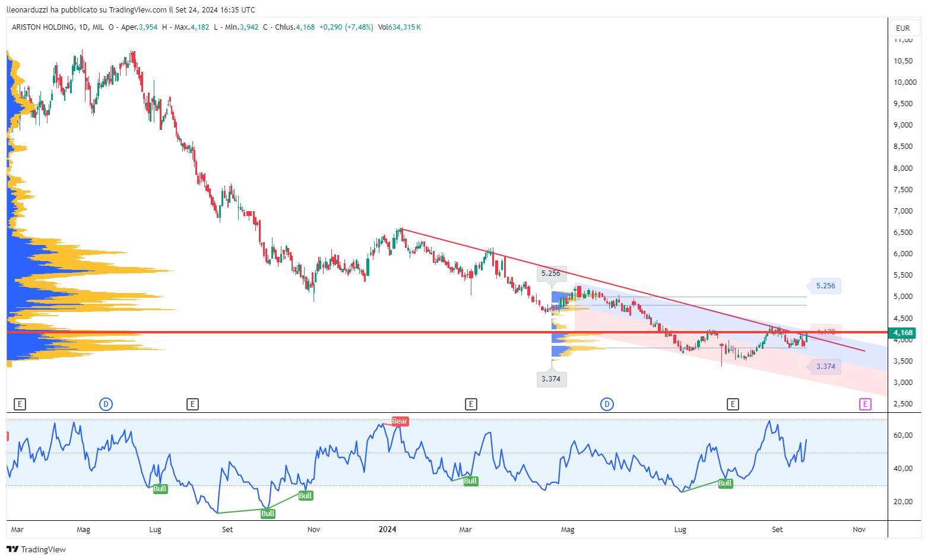Click the earnings E marker below March 2024
Image resolution: width=928 pixels, height=560 pixels.
click(471, 404)
